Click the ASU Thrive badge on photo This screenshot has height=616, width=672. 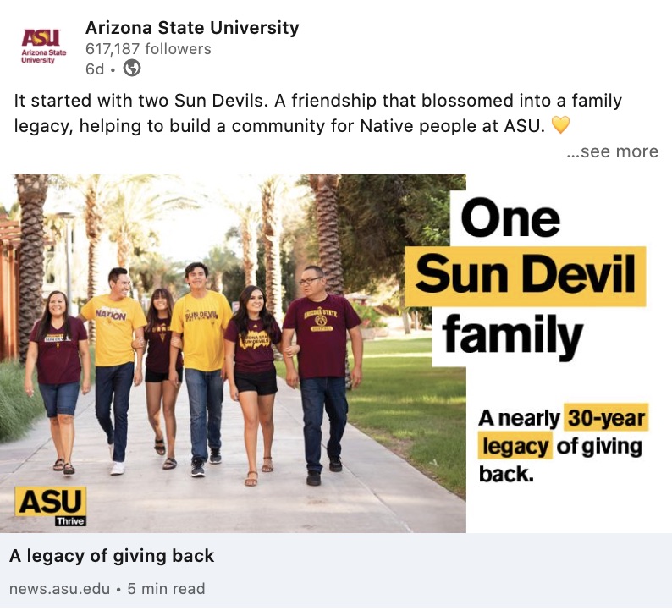coord(51,505)
